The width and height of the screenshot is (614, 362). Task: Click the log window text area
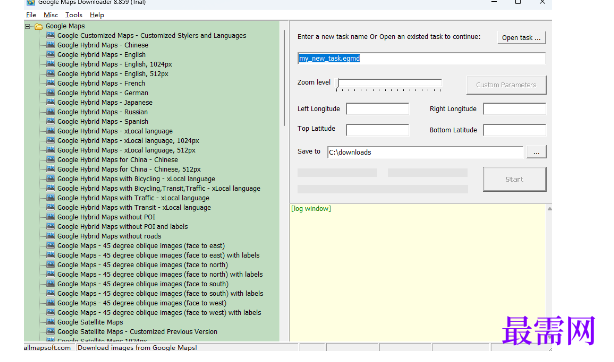click(x=418, y=272)
